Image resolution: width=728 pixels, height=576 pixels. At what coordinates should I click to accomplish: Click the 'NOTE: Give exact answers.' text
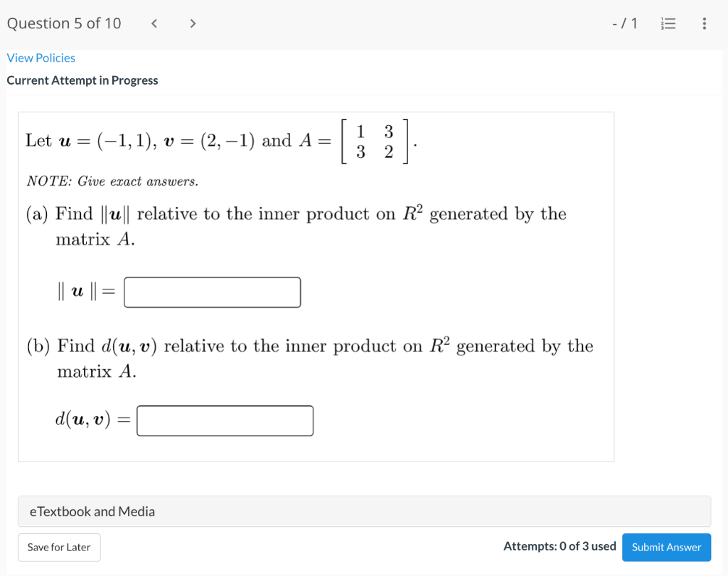tap(112, 181)
